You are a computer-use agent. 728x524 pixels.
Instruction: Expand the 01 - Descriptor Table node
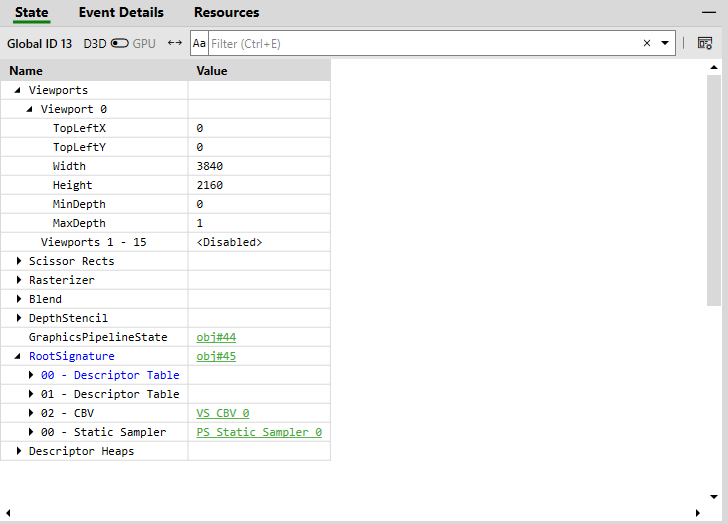pos(31,394)
